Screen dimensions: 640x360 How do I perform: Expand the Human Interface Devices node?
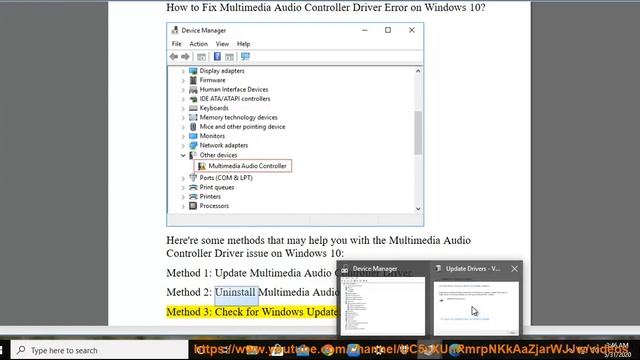pos(183,90)
